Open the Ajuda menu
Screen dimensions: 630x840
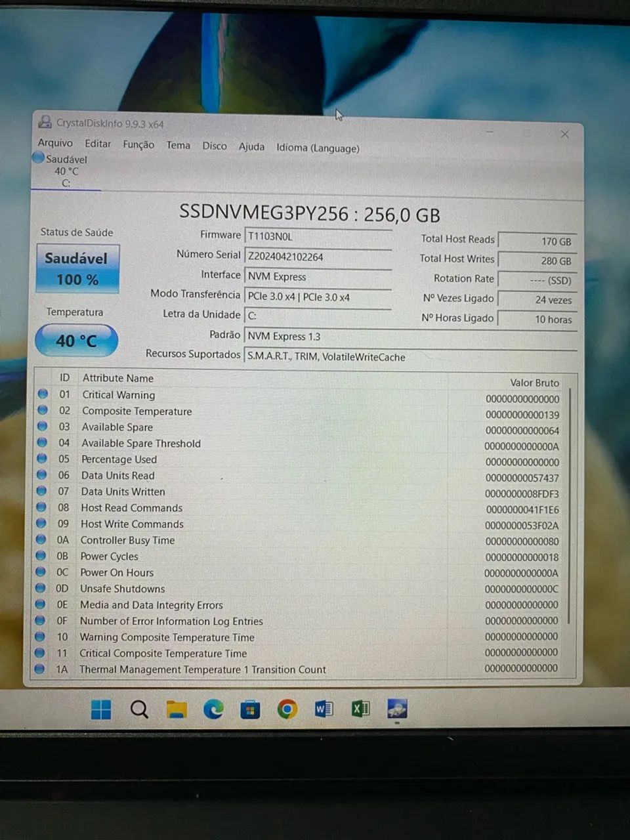[251, 146]
